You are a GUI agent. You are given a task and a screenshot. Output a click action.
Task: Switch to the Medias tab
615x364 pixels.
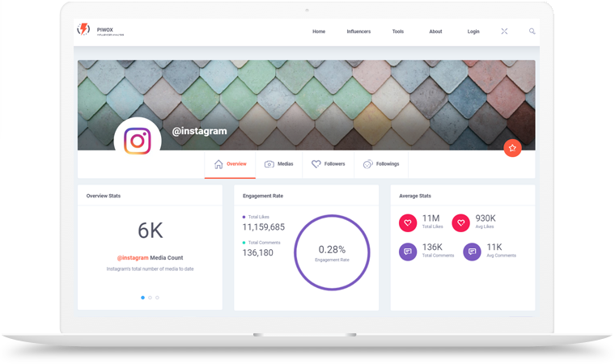tap(279, 164)
